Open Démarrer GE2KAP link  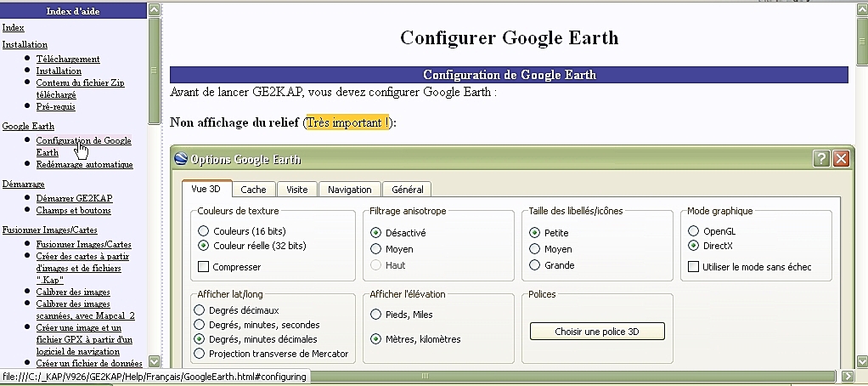point(75,198)
